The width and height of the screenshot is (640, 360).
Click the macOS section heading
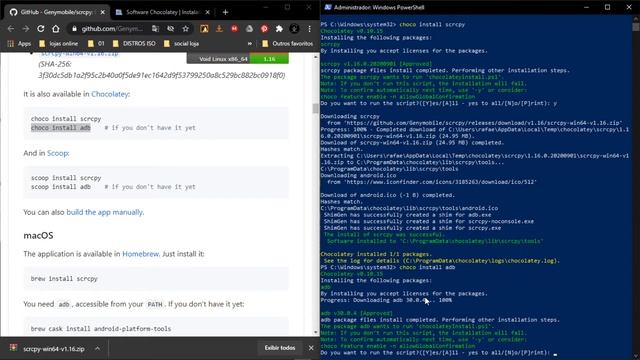38,236
